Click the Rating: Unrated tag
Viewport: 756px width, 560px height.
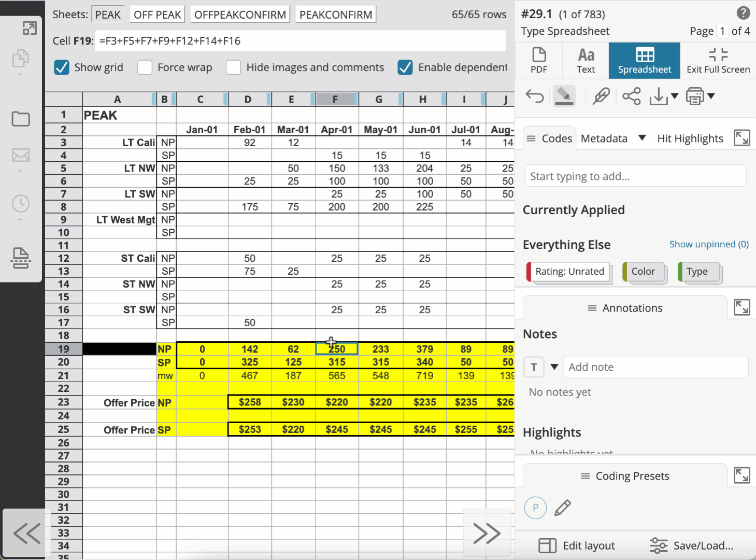click(x=568, y=272)
